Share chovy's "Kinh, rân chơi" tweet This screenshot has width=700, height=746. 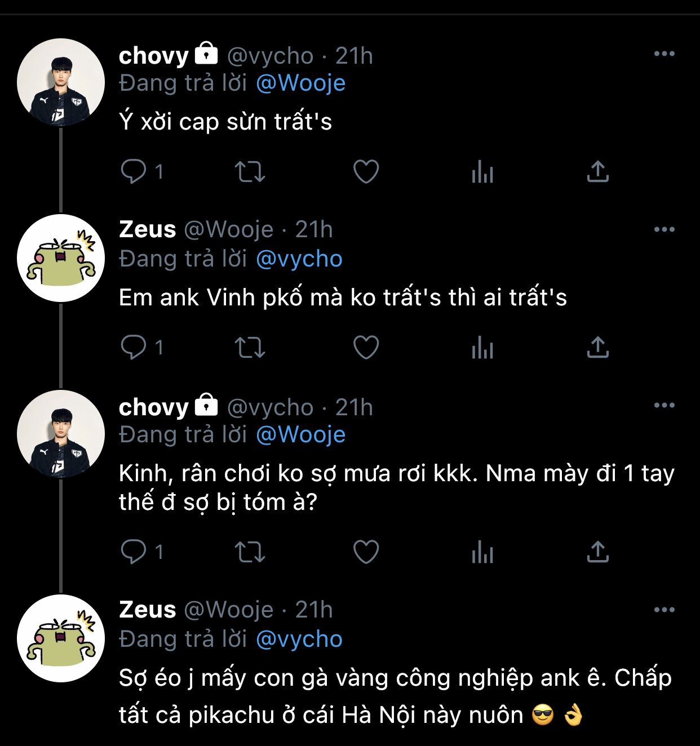tap(597, 552)
